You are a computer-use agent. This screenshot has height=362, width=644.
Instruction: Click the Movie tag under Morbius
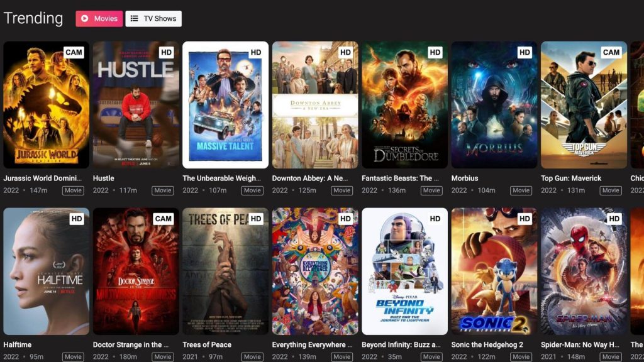[x=521, y=190]
